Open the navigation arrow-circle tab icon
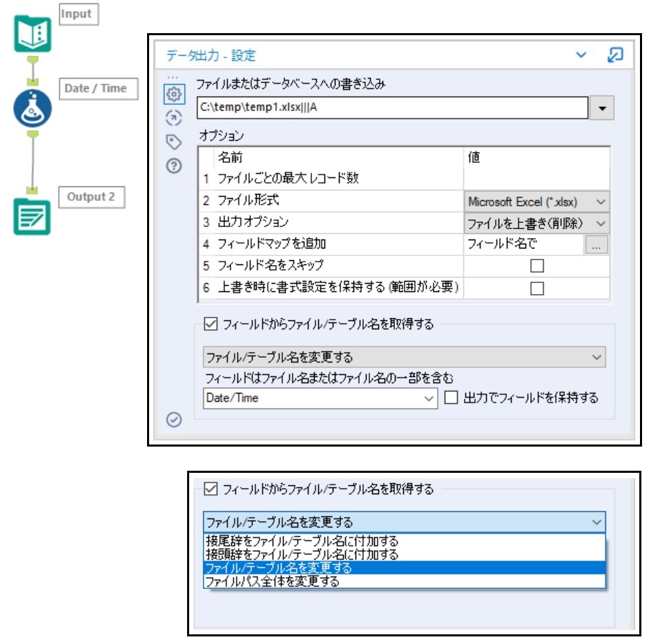The width and height of the screenshot is (660, 644). tap(174, 118)
